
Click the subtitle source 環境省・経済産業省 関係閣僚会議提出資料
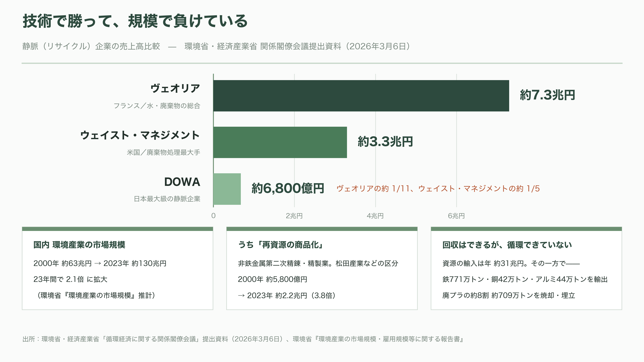[x=263, y=46]
